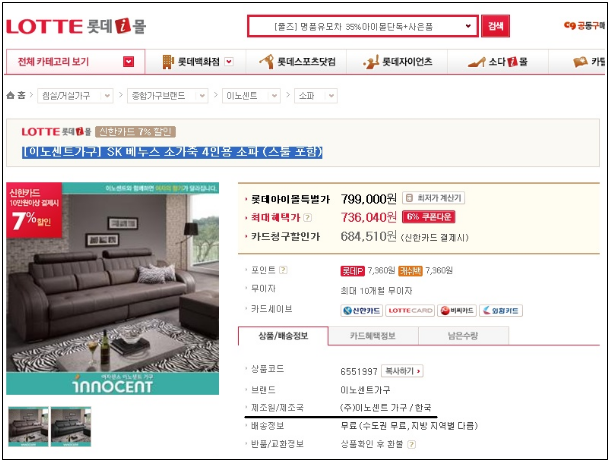Image resolution: width=609 pixels, height=462 pixels.
Task: Open the 소다 i몰 menu
Action: click(x=498, y=62)
